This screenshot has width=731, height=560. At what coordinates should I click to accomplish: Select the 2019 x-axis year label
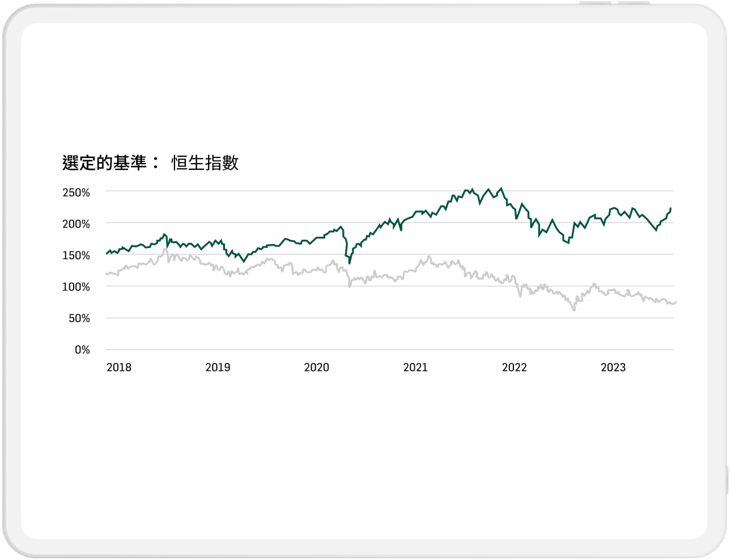[218, 367]
